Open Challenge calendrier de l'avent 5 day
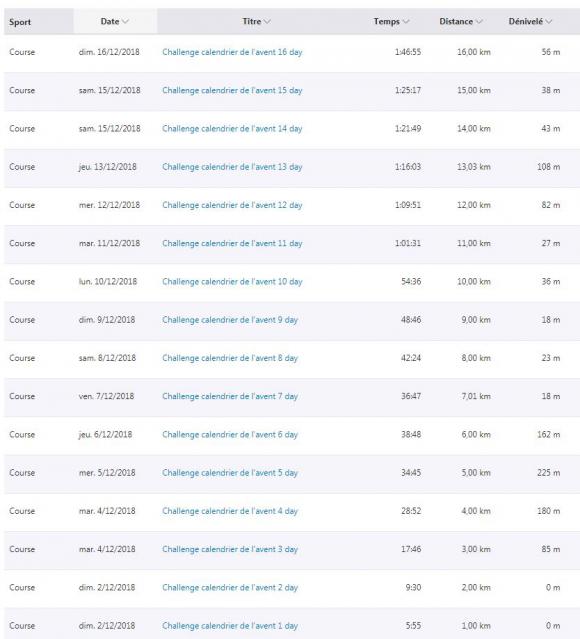Viewport: 580px width, 639px height. [x=230, y=473]
